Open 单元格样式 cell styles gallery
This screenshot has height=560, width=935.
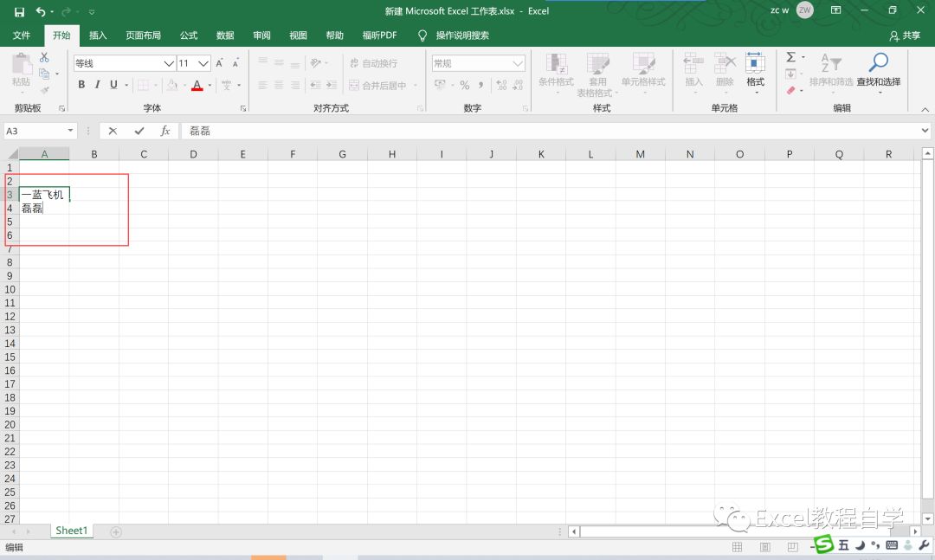point(643,73)
